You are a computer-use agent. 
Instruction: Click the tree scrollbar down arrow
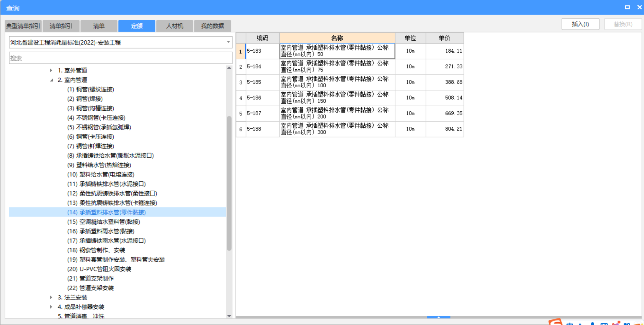tap(229, 316)
